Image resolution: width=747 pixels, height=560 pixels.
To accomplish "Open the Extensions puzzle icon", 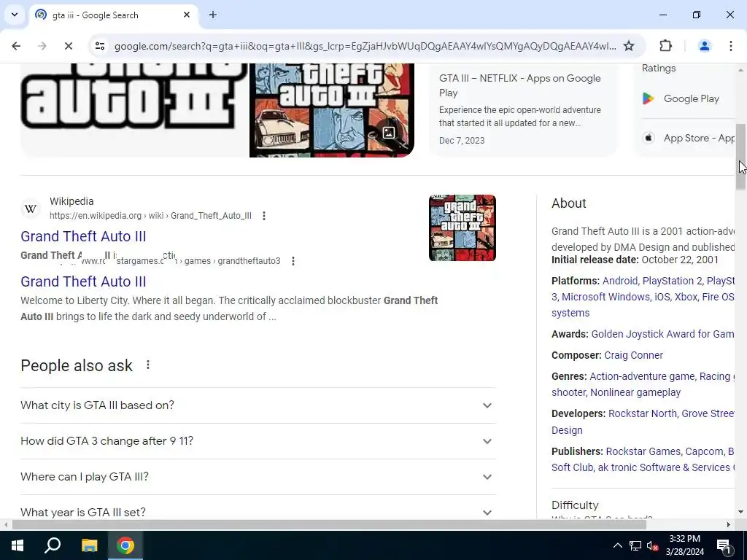I will click(x=665, y=46).
